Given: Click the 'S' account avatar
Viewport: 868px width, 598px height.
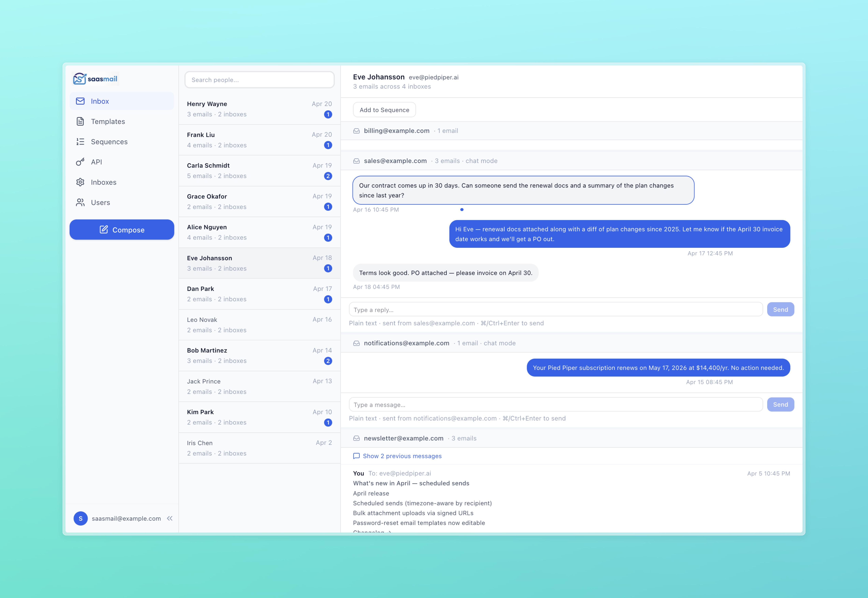Looking at the screenshot, I should [81, 518].
